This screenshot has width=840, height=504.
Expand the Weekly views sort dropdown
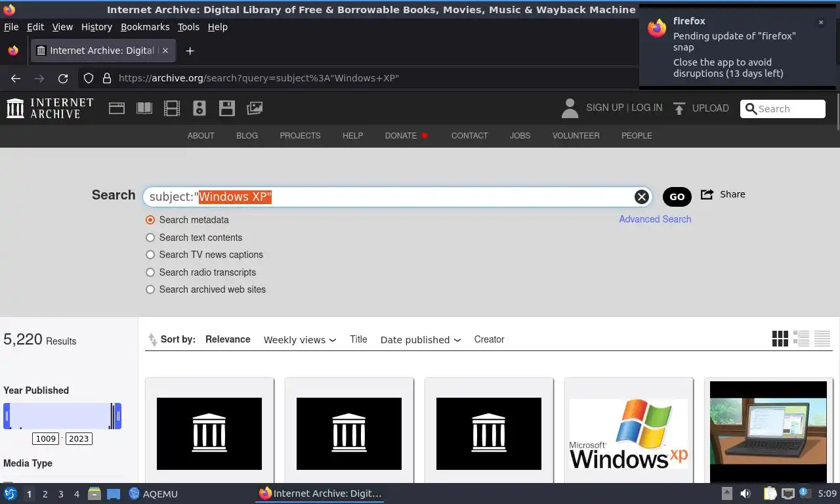(x=300, y=340)
